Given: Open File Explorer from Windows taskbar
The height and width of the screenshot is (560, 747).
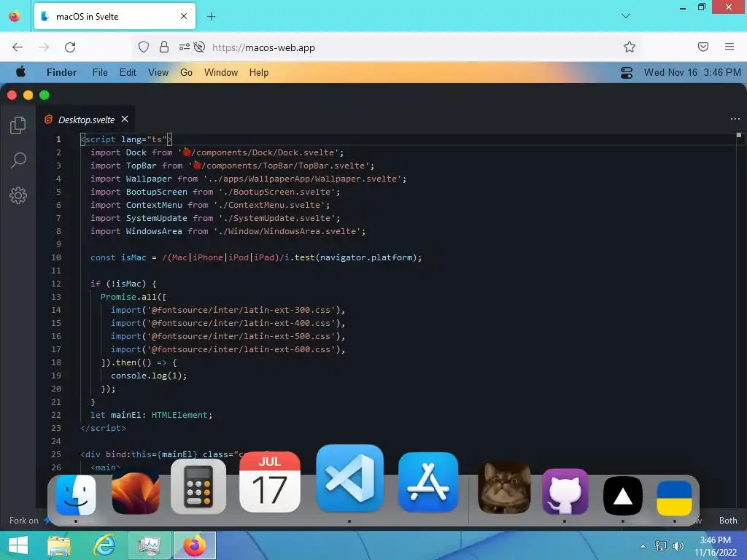Looking at the screenshot, I should (59, 545).
